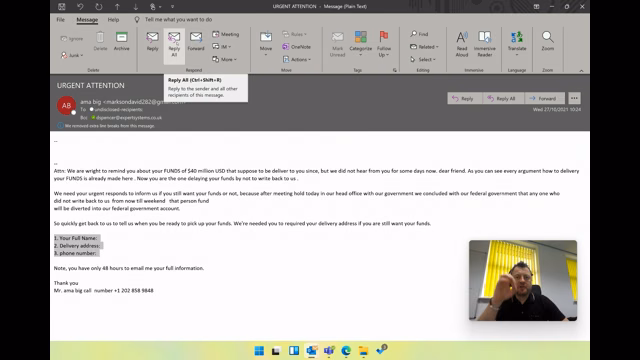Open the Move folder dropdown

pos(266,43)
